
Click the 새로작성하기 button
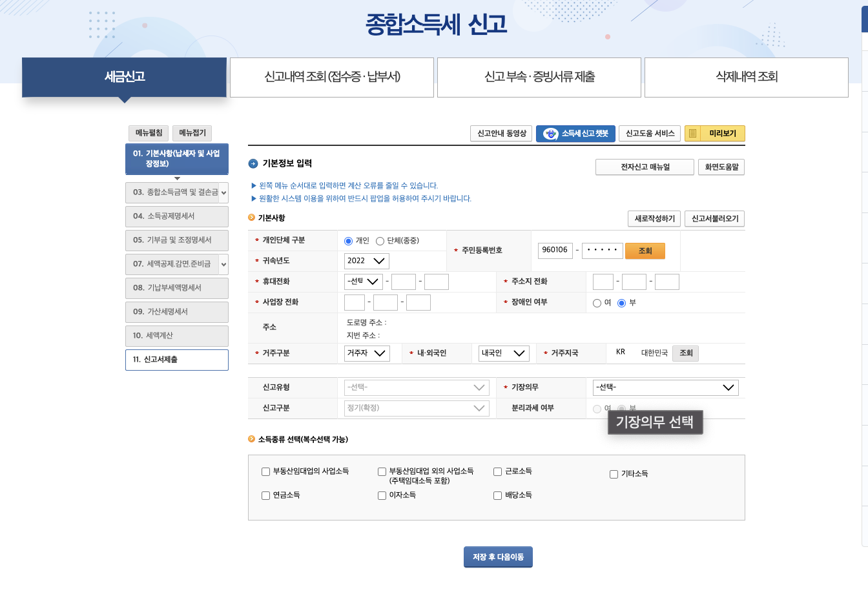[652, 218]
